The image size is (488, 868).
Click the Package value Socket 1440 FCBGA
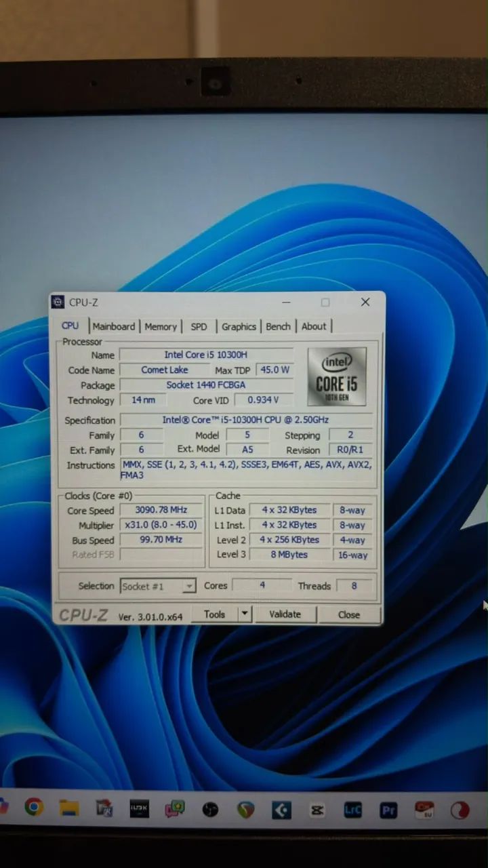(x=206, y=384)
